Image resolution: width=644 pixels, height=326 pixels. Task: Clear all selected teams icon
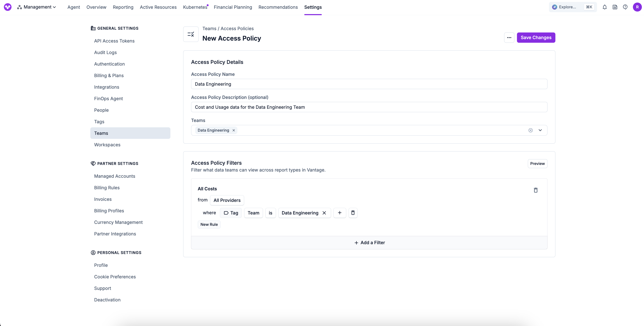pyautogui.click(x=530, y=130)
